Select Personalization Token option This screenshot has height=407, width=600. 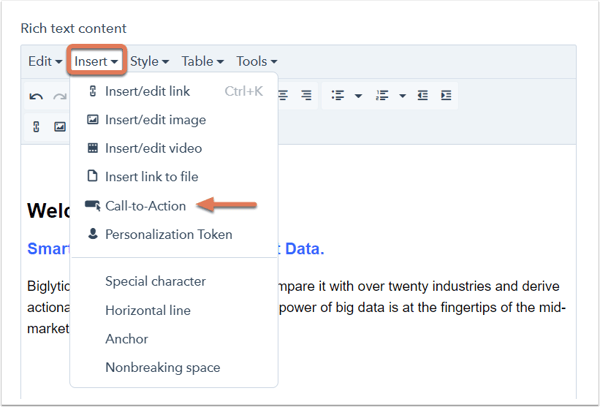[x=174, y=234]
